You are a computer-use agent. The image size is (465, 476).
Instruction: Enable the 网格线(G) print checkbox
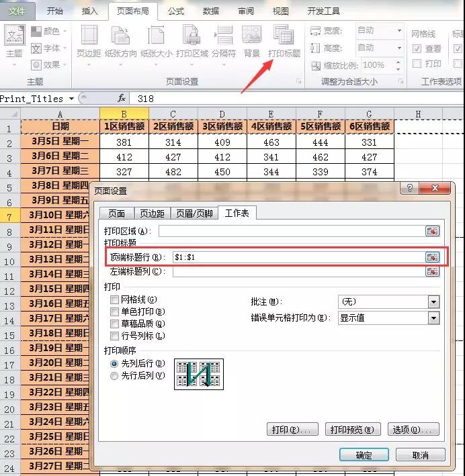coord(114,300)
